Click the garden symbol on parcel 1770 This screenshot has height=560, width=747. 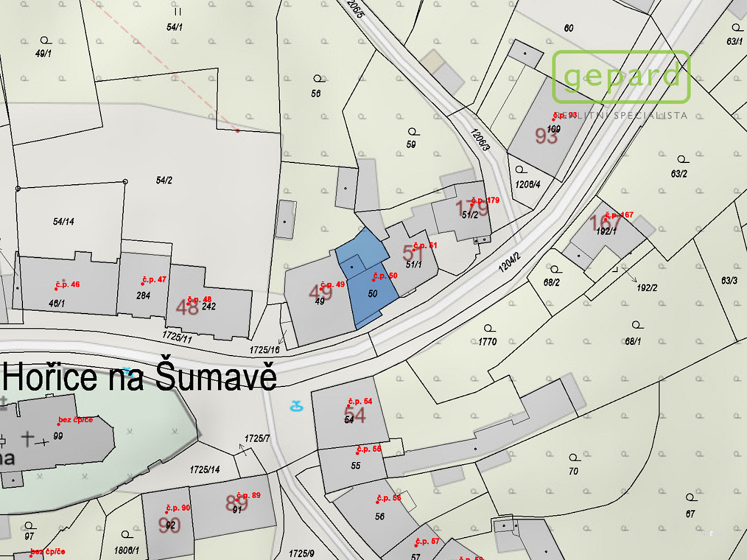(490, 328)
